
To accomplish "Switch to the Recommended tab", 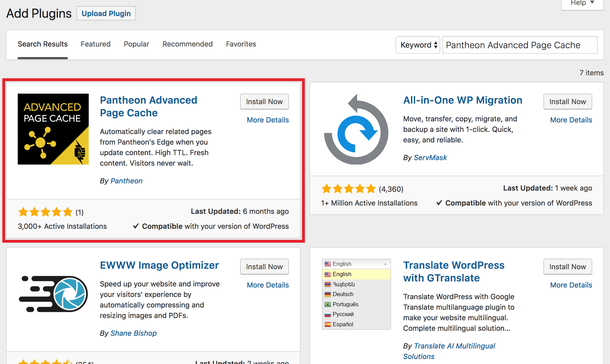I will coord(187,44).
